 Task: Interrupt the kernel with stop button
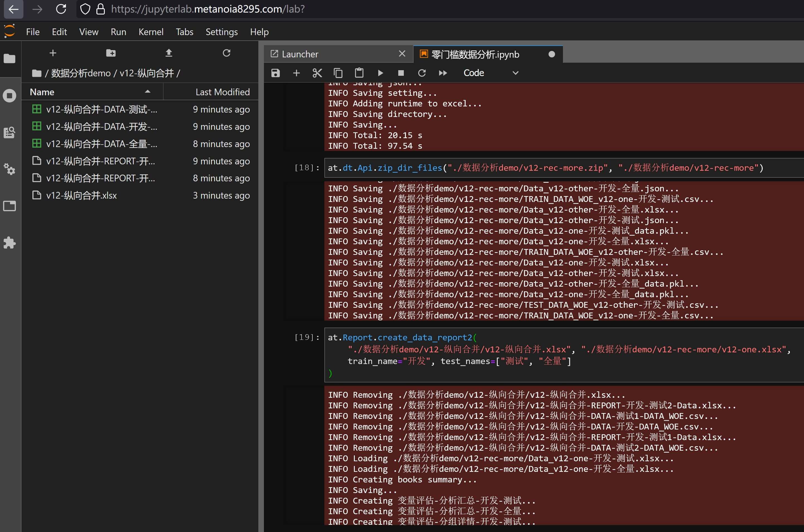pos(401,73)
